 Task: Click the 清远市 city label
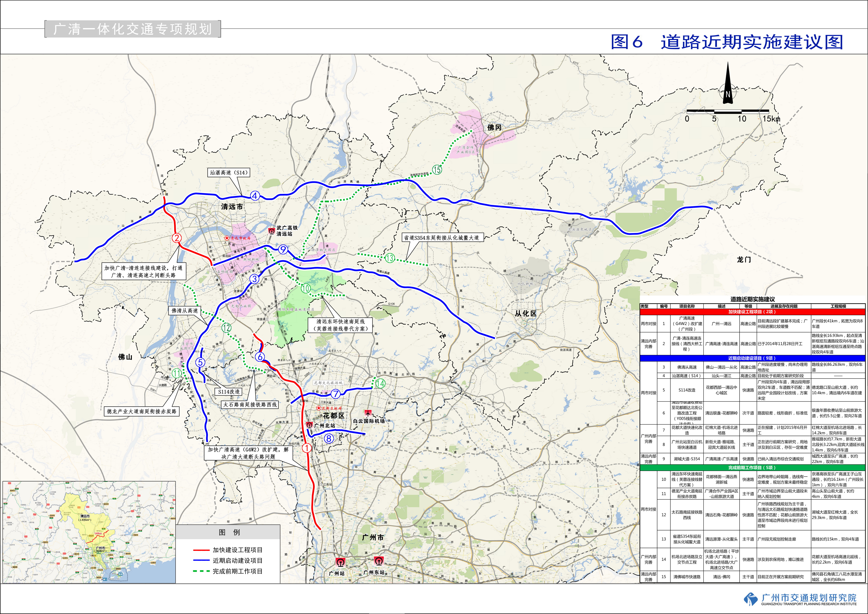232,207
